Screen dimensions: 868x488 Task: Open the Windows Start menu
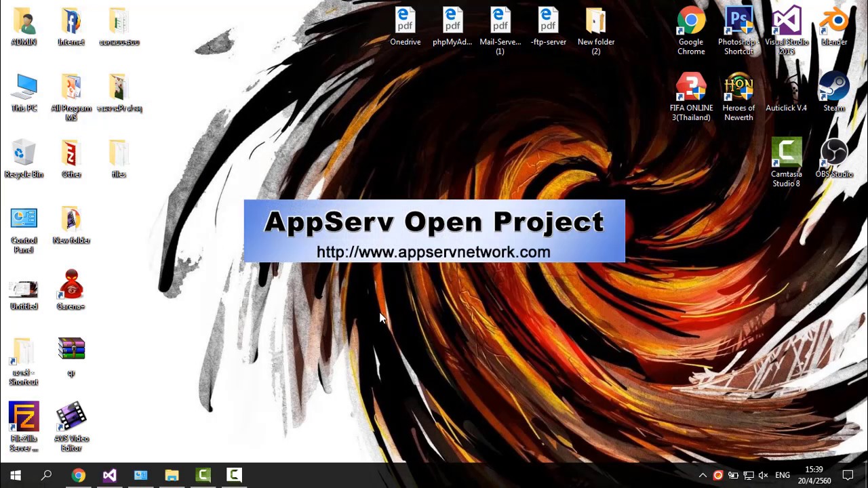16,475
